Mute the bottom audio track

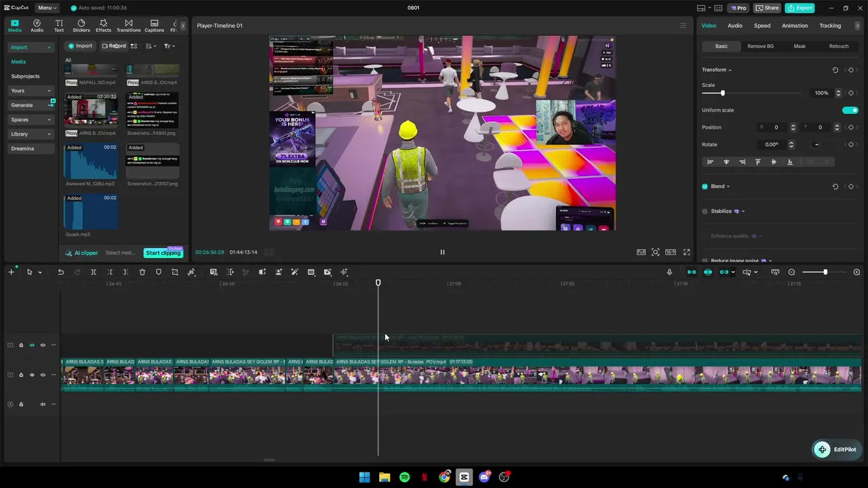43,405
